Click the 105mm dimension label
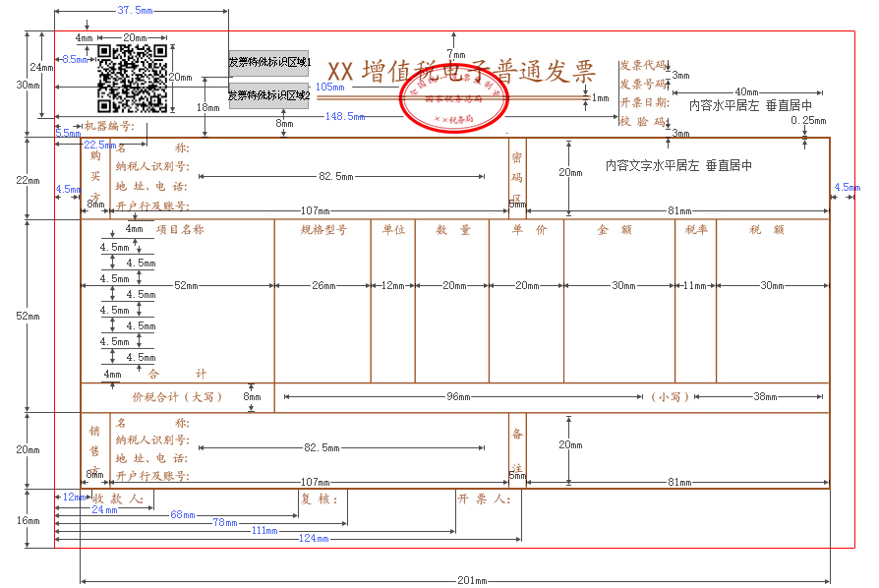The image size is (879, 588). 329,87
